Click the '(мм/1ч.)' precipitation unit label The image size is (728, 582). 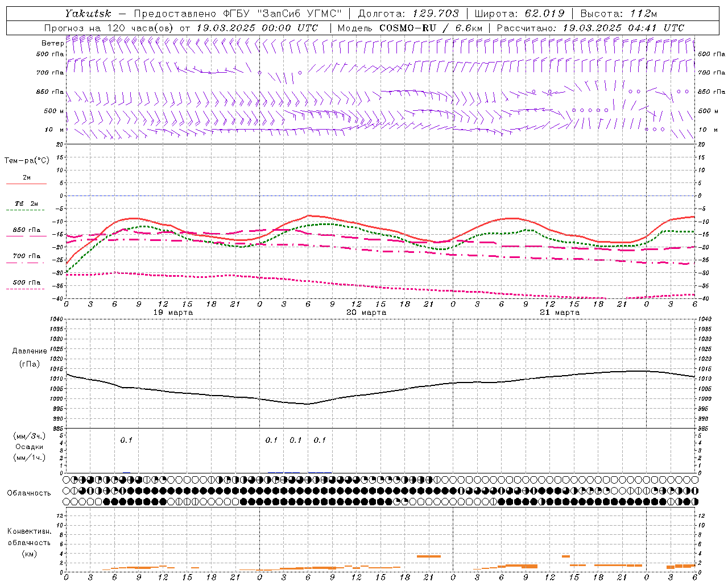tap(30, 458)
